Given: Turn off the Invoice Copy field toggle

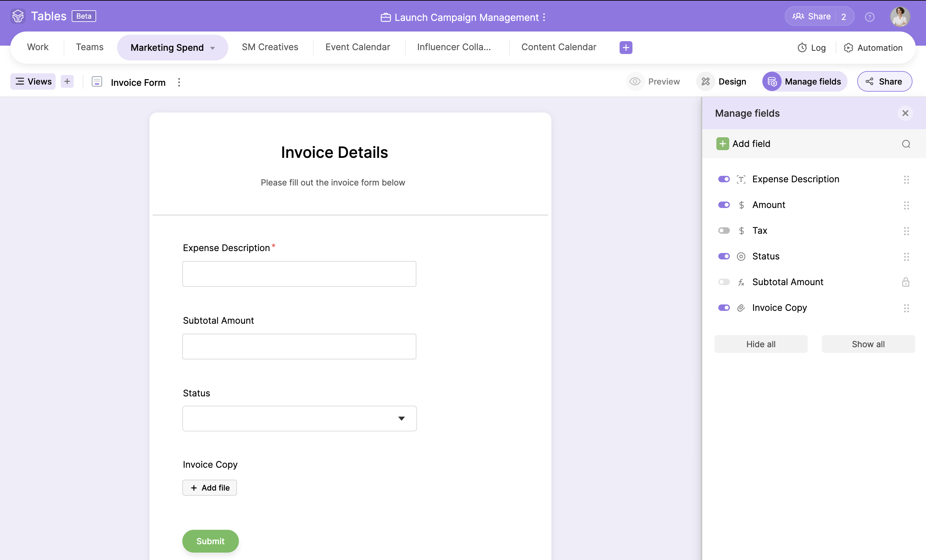Looking at the screenshot, I should coord(723,307).
